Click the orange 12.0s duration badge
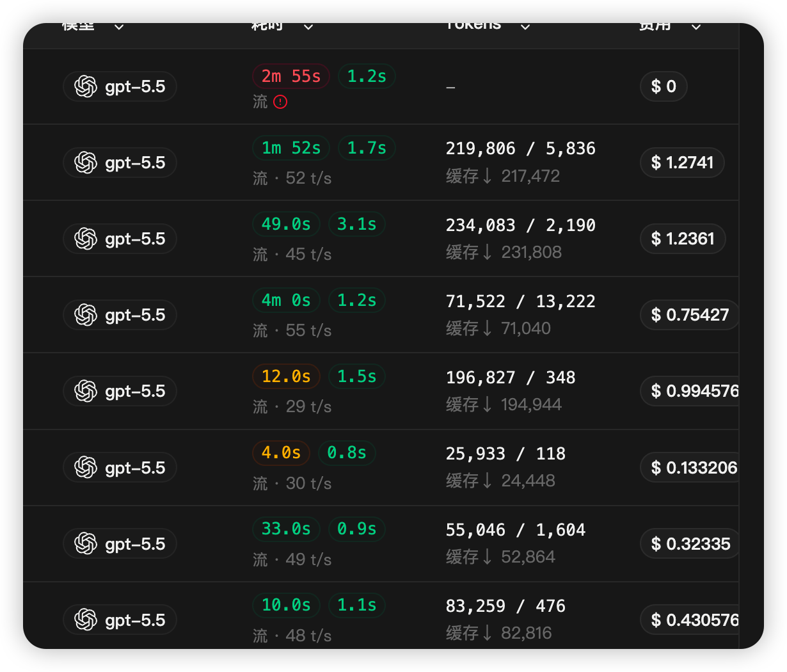 pyautogui.click(x=286, y=376)
